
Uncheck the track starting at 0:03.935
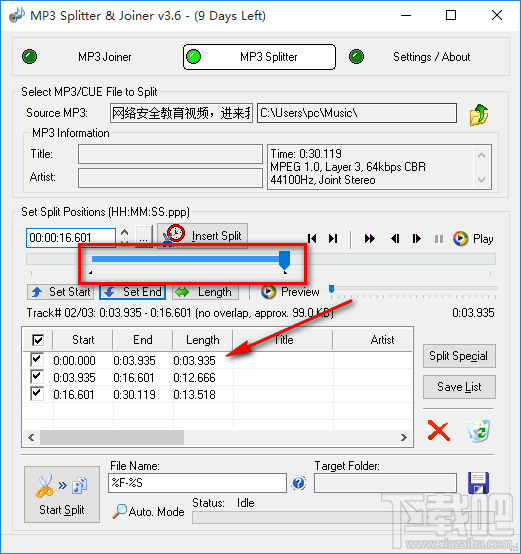click(37, 377)
